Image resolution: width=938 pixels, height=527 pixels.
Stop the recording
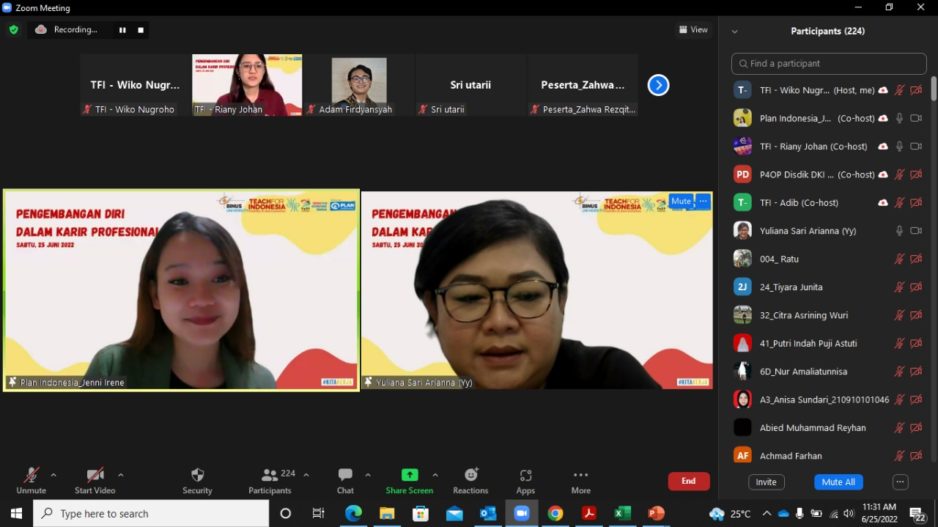click(x=141, y=30)
